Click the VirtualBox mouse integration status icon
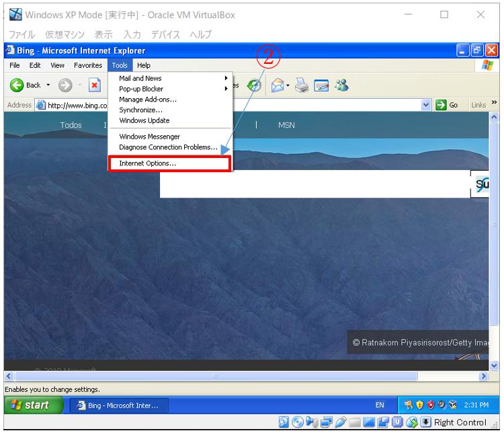This screenshot has height=433, width=504. point(412,422)
